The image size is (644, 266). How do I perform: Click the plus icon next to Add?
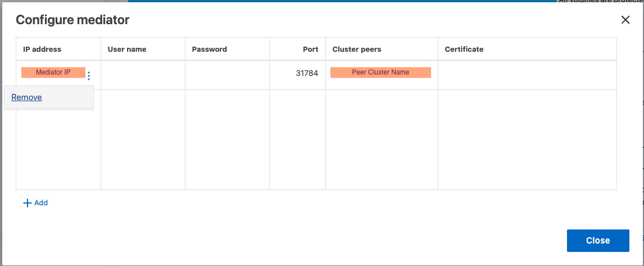[x=27, y=203]
